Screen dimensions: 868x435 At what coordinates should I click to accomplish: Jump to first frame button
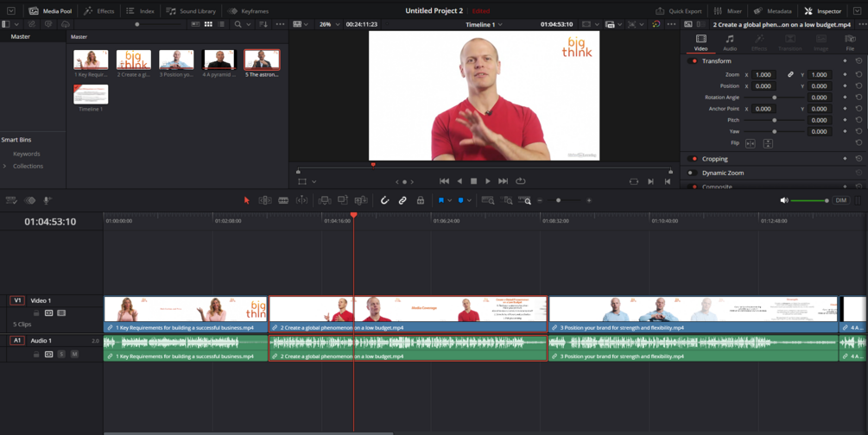tap(444, 181)
